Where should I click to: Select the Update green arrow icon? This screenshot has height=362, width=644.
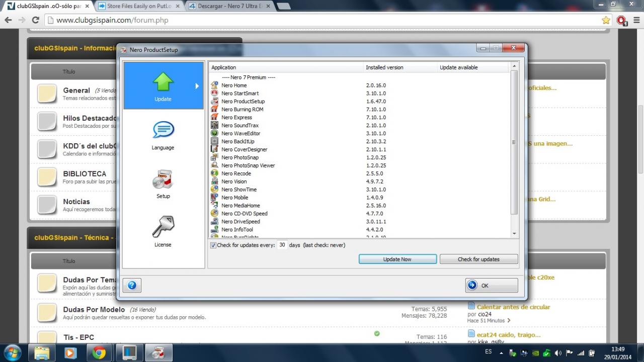click(163, 82)
